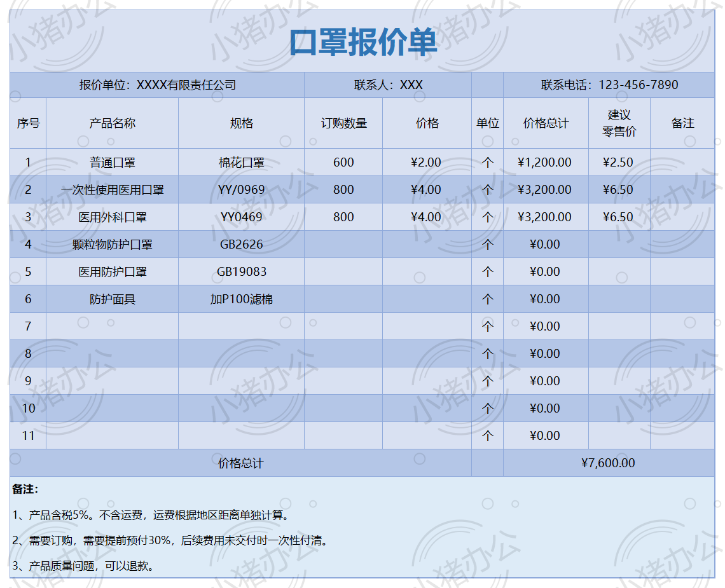Select the 医用防护口罩 cell

[113, 271]
